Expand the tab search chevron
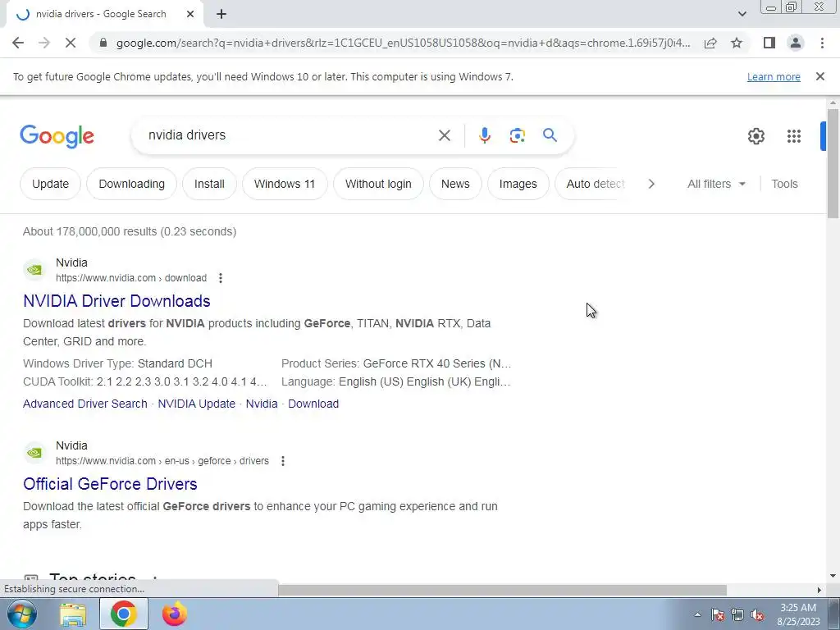The width and height of the screenshot is (840, 630). [x=742, y=14]
